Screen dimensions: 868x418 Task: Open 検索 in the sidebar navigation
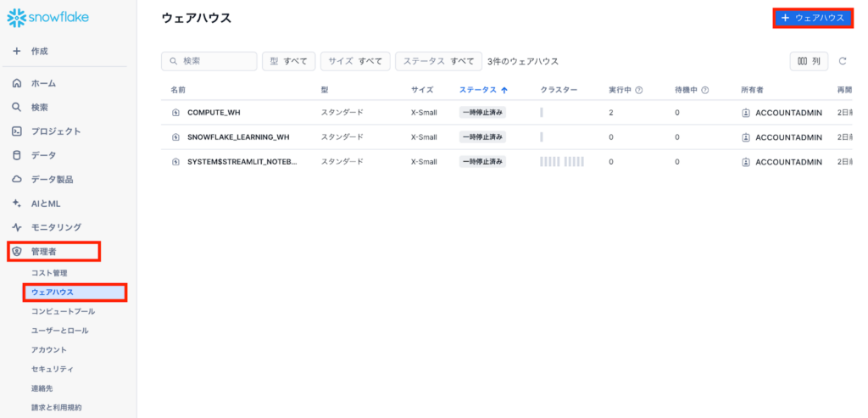(x=39, y=108)
